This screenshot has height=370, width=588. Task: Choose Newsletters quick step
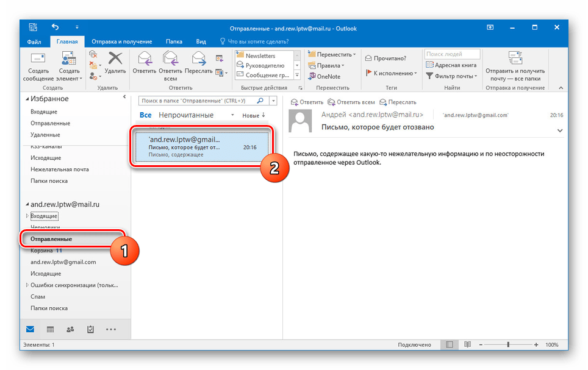pos(260,55)
